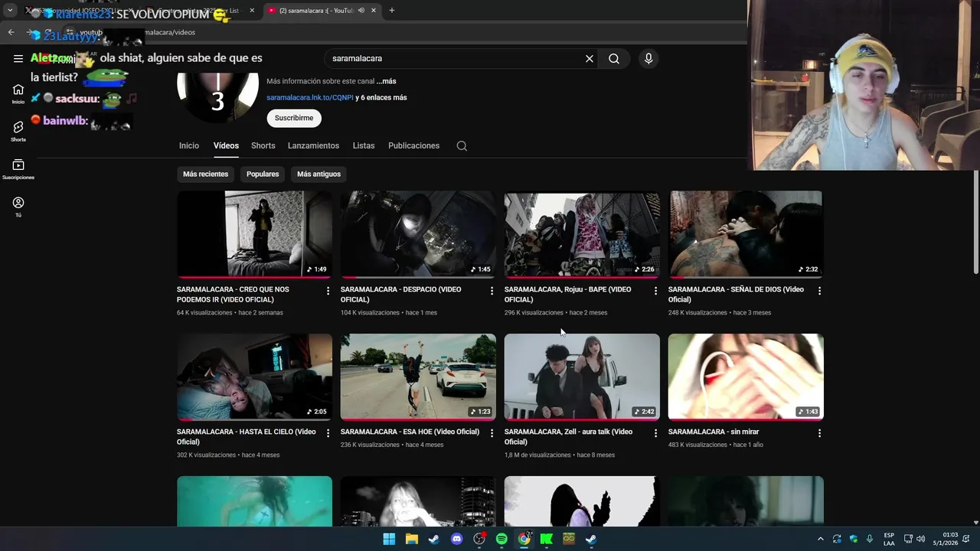Screen dimensions: 980x551
Task: Open the Listas channel tab
Action: coord(364,145)
